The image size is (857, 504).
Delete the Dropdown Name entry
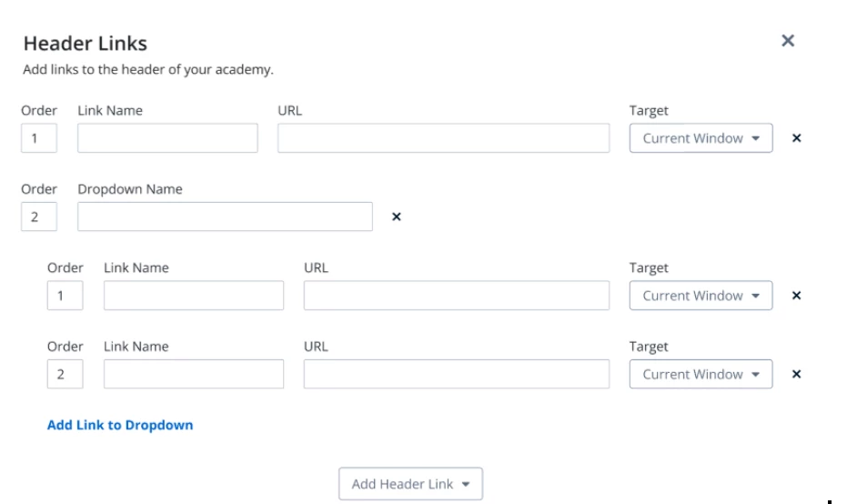pyautogui.click(x=397, y=217)
